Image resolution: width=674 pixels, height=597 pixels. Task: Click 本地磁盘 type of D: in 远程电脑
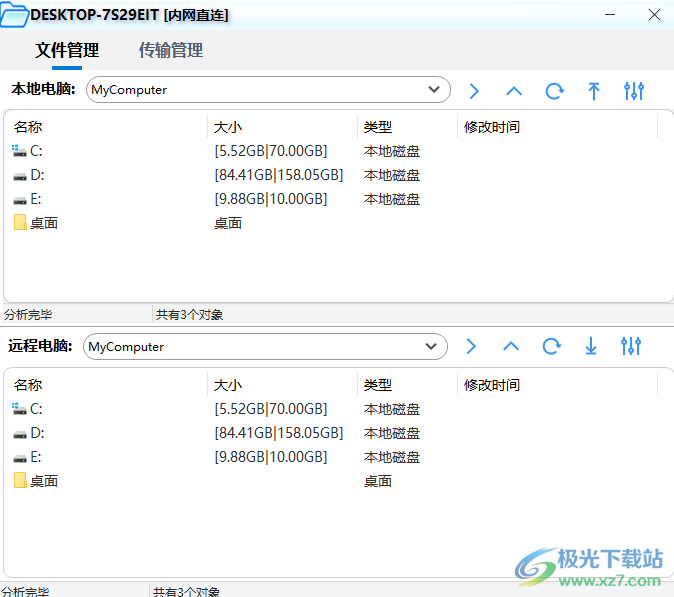392,433
